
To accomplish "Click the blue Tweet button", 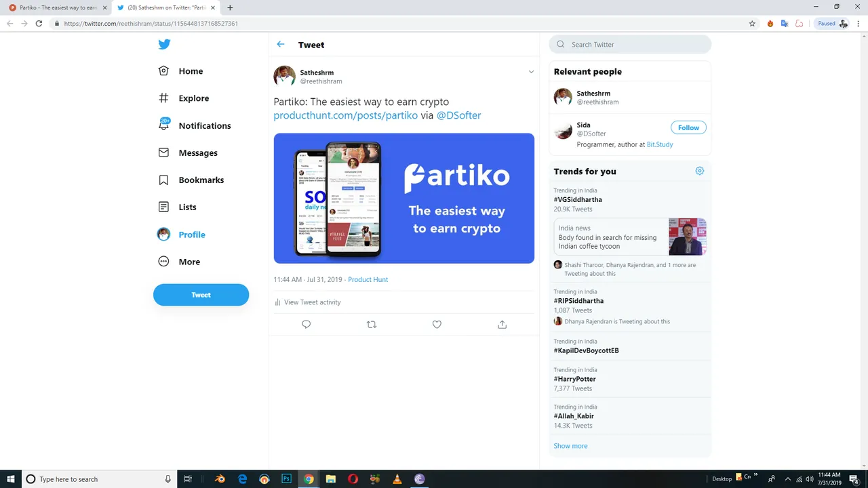I will tap(201, 295).
